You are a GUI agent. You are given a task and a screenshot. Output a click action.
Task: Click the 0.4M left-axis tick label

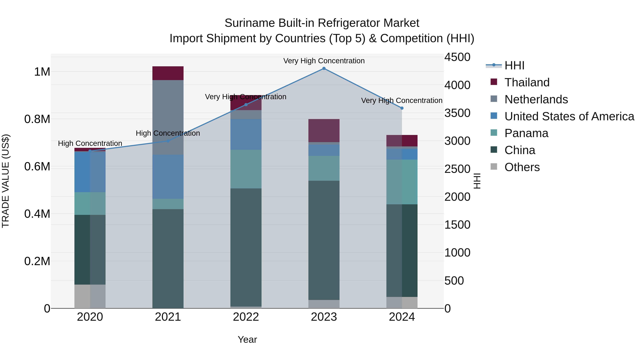tap(37, 214)
